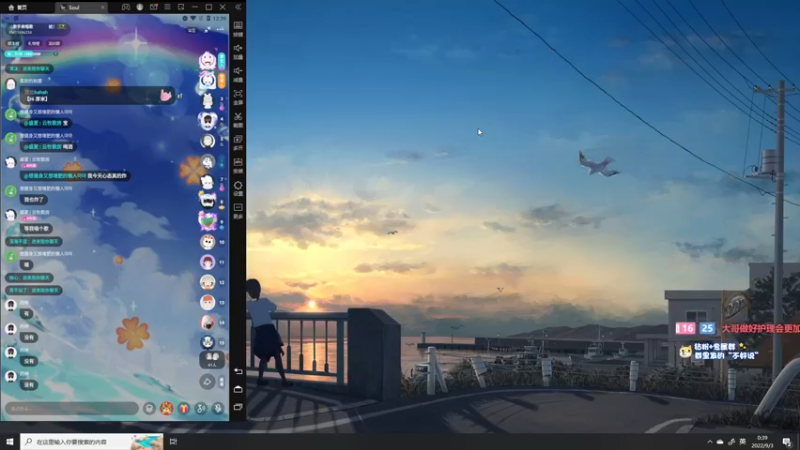The height and width of the screenshot is (450, 800).
Task: Expand the system tray hidden icons chevron
Action: (709, 442)
